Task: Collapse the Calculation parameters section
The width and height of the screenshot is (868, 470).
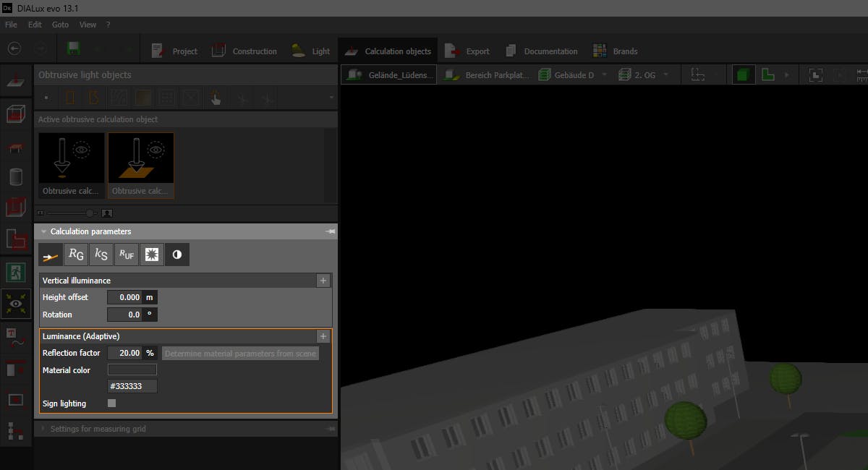Action: [x=43, y=232]
